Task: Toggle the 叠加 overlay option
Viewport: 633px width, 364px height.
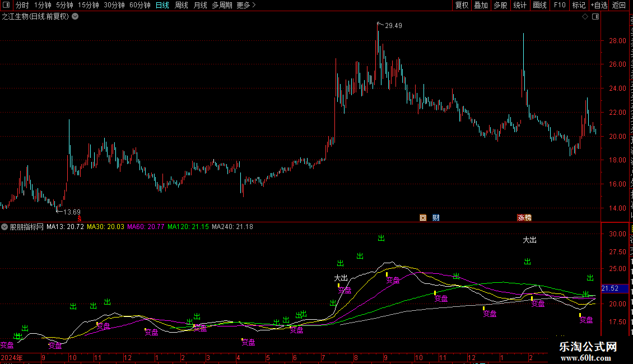Action: pos(481,5)
